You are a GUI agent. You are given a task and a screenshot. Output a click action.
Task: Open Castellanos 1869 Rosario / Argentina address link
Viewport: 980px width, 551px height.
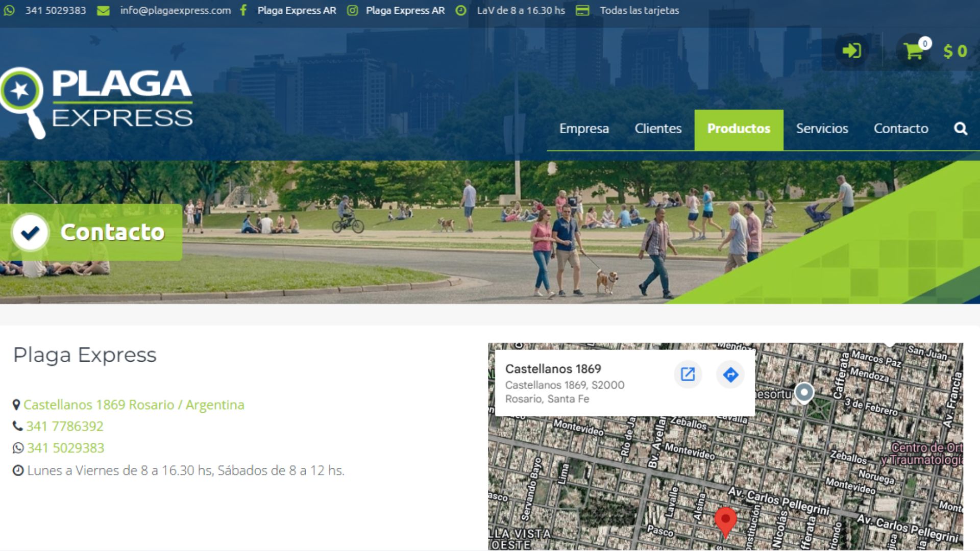click(x=134, y=405)
